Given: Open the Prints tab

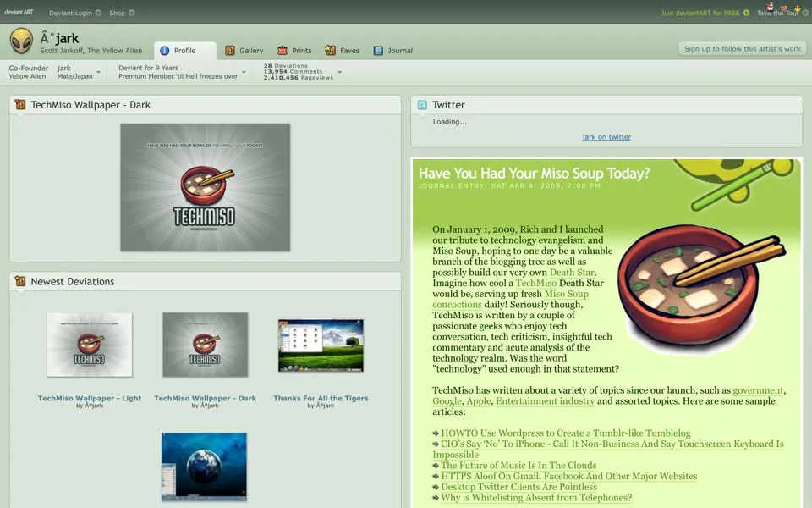Looking at the screenshot, I should pos(294,50).
